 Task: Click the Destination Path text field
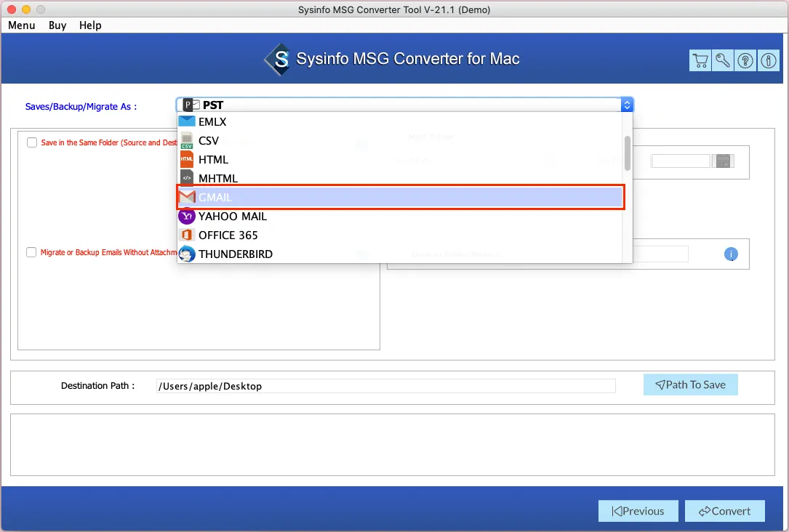(x=386, y=386)
